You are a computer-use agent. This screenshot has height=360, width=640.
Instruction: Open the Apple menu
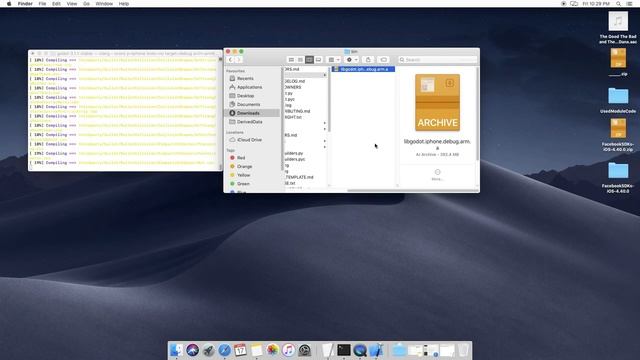tap(9, 4)
